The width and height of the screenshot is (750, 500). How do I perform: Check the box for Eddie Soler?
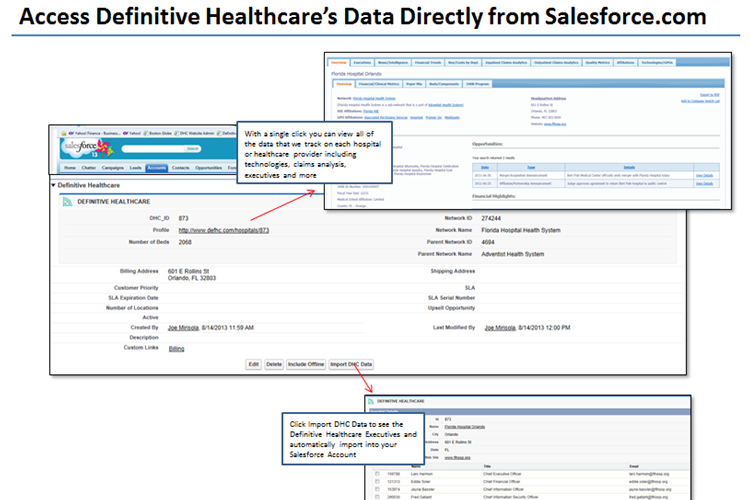click(377, 481)
